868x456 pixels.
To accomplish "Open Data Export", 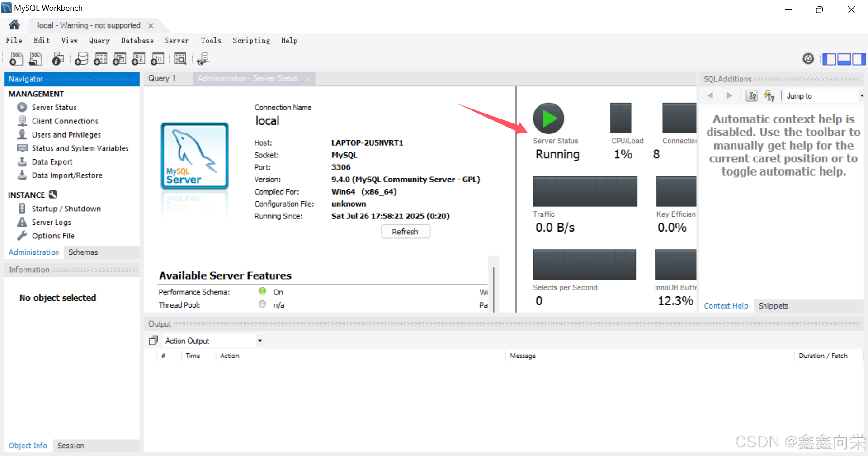I will 52,161.
